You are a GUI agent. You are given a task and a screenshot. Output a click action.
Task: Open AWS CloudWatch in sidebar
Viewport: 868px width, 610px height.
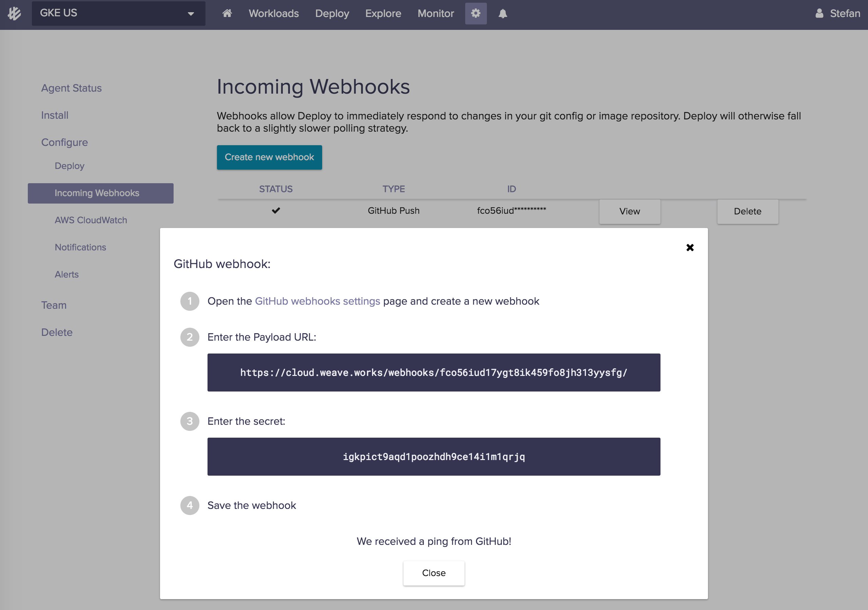tap(91, 220)
